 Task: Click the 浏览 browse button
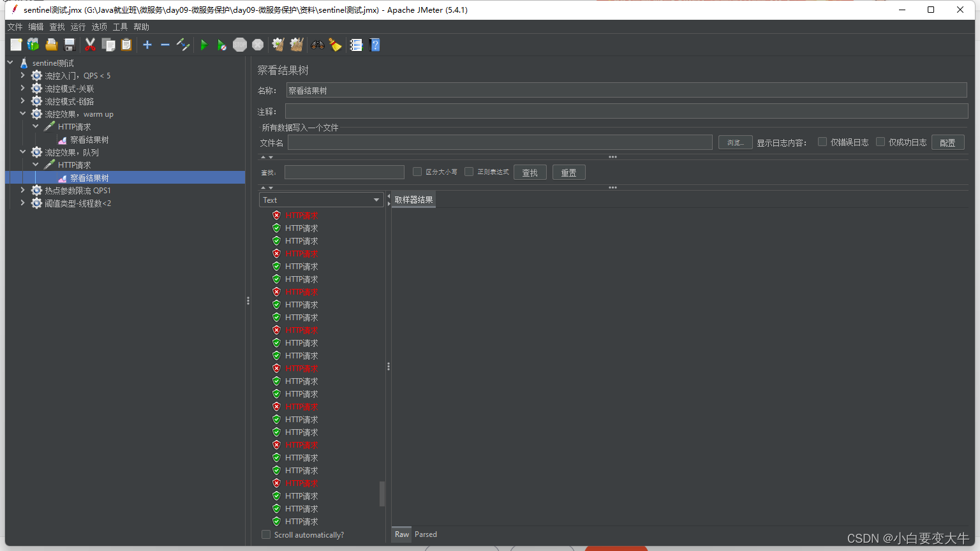[x=735, y=142]
